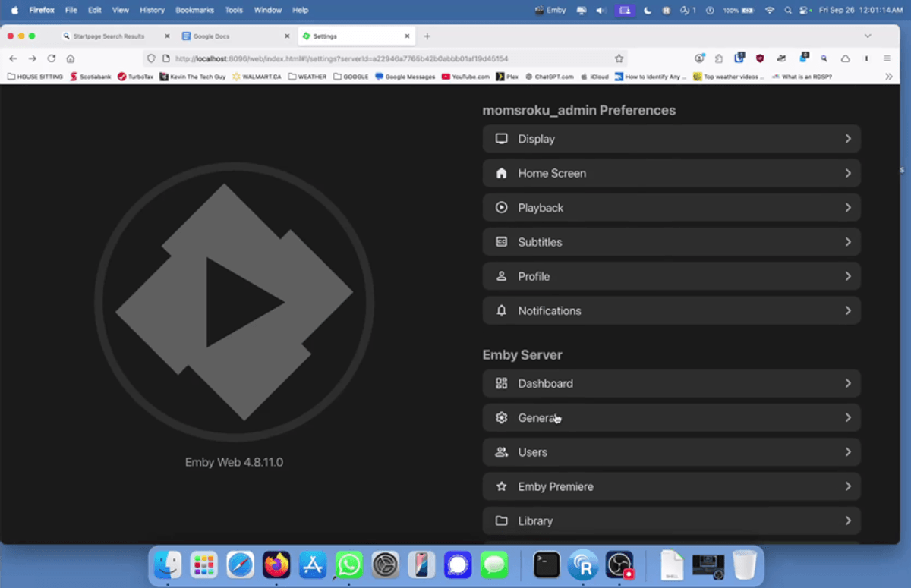Open a new browser tab
This screenshot has width=911, height=588.
(427, 36)
